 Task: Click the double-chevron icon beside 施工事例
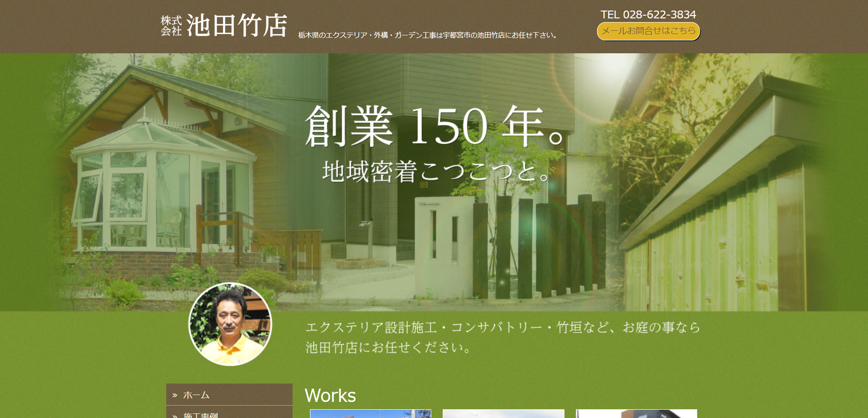175,415
